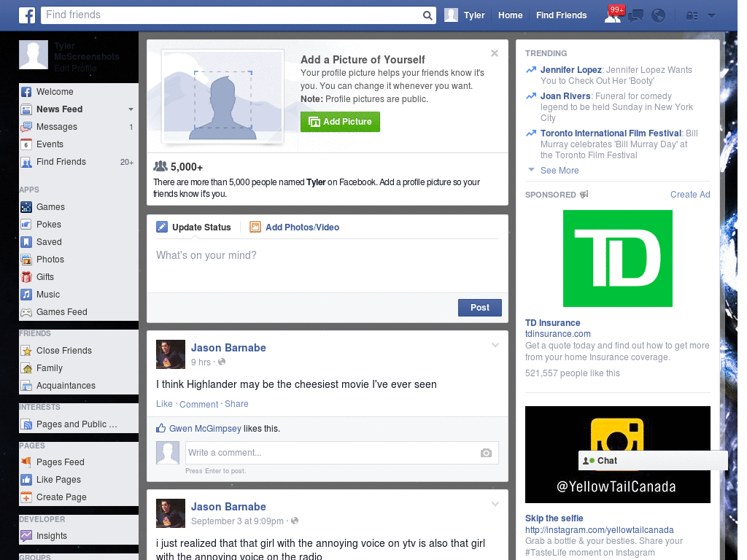Click the search magnifier icon
Screen dimensions: 747x560
coord(427,15)
